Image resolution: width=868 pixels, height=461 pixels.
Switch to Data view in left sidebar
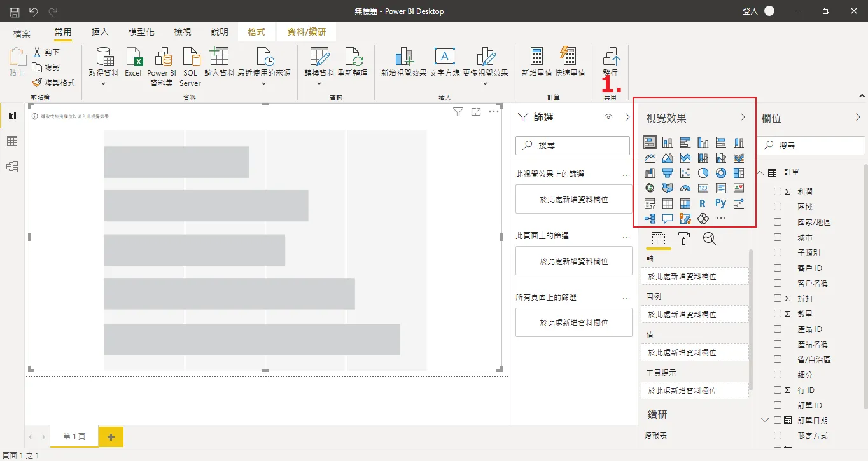click(12, 141)
